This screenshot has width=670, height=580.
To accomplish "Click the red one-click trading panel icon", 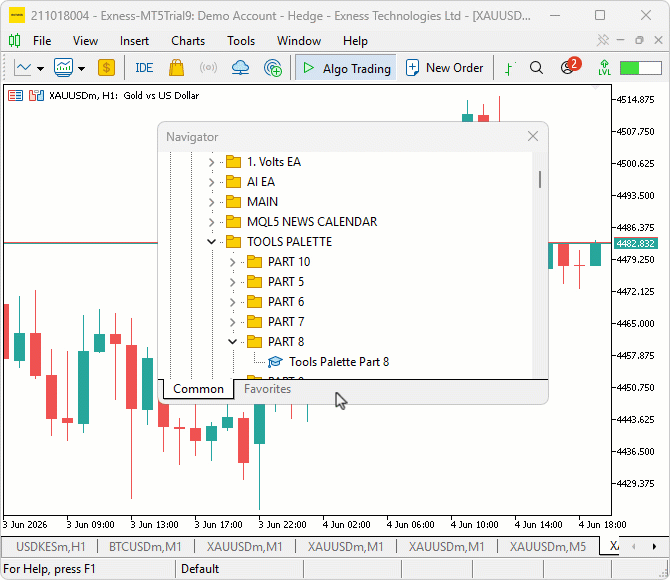I will pyautogui.click(x=15, y=95).
